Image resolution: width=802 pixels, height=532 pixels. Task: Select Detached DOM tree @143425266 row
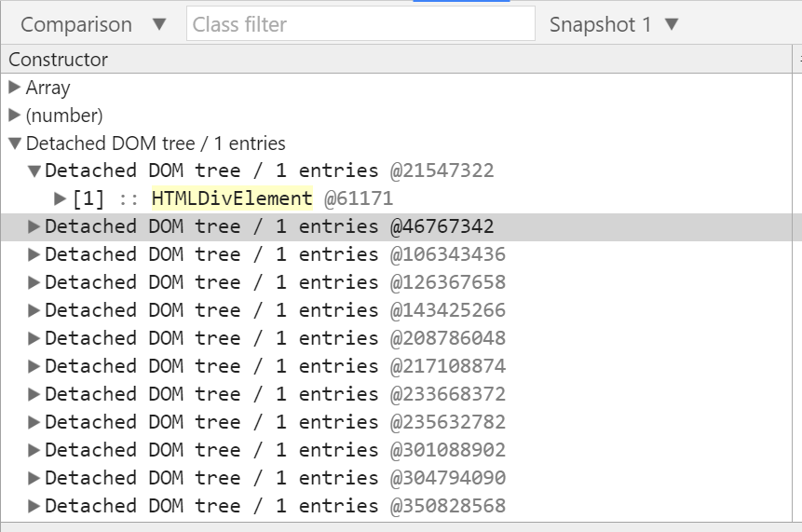[397, 310]
